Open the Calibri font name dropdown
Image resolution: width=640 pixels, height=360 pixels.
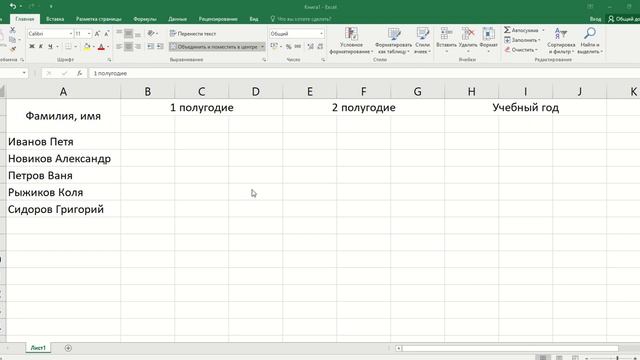click(71, 33)
